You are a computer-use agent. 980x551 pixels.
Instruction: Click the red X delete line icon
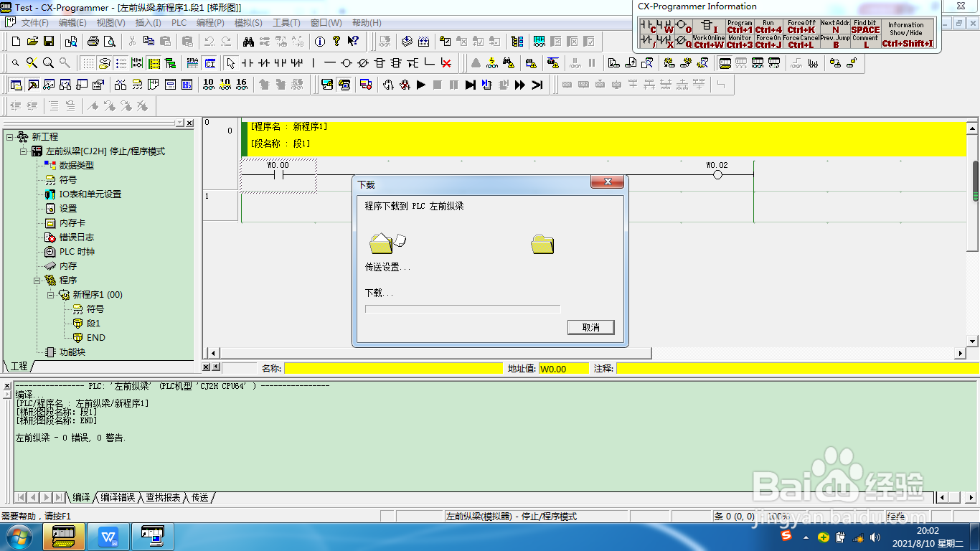point(446,63)
